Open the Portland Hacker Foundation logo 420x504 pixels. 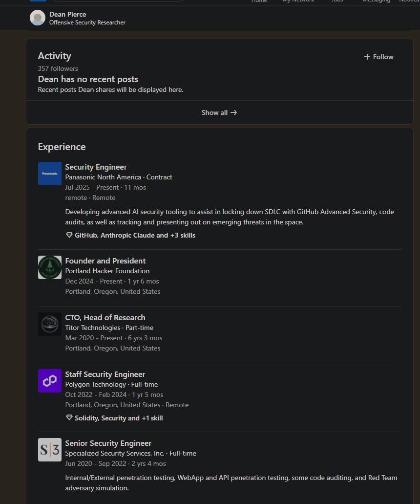tap(50, 267)
